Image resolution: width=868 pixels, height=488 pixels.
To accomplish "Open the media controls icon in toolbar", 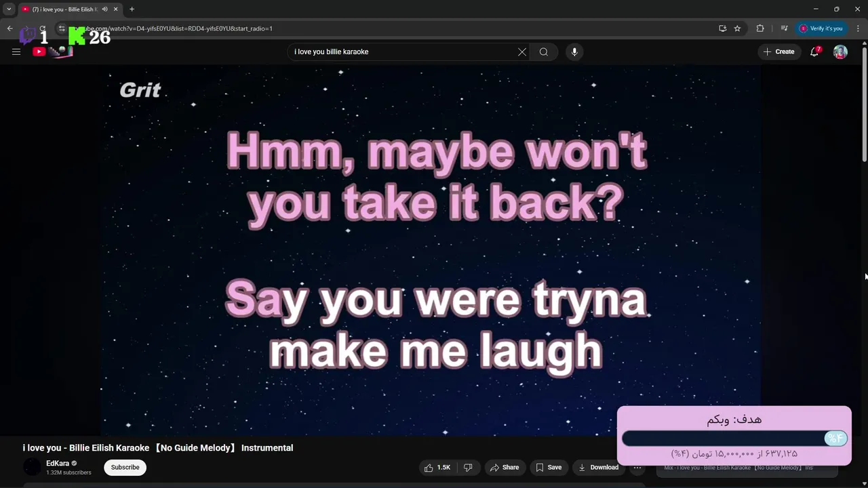I will coord(784,28).
